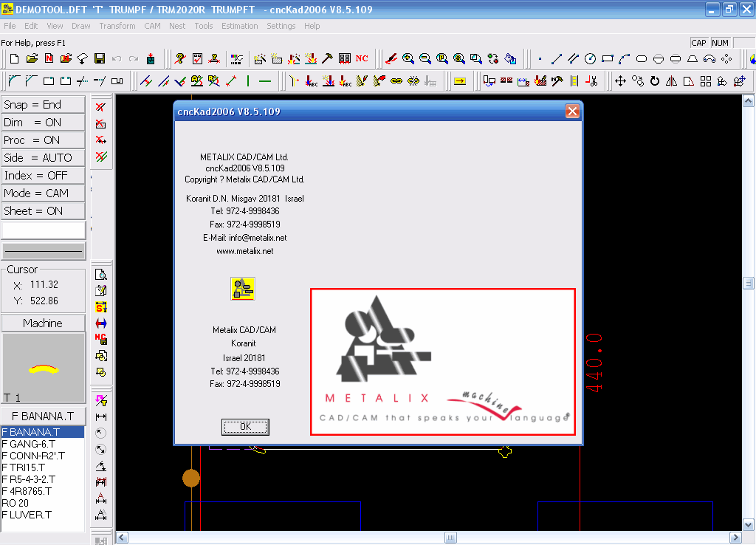The width and height of the screenshot is (756, 545).
Task: Select F GANG-6.T in tool list
Action: [x=42, y=444]
